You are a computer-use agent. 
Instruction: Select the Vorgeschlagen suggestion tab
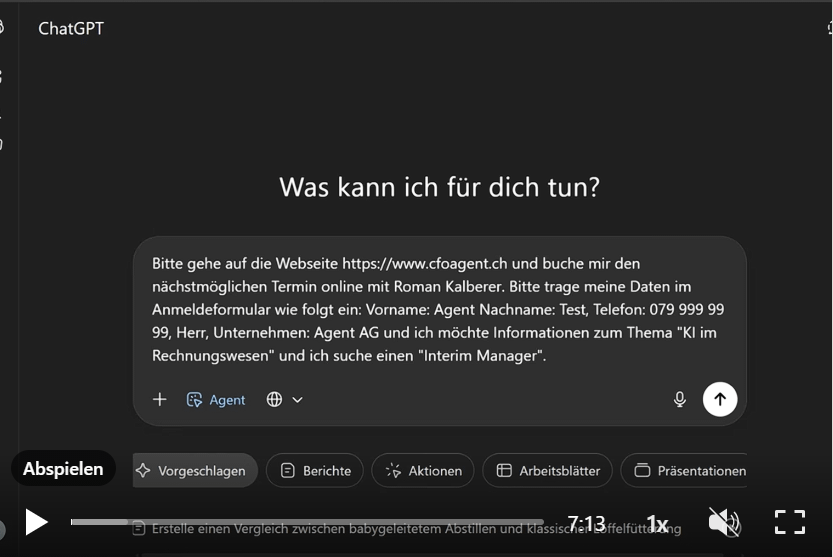tap(195, 470)
